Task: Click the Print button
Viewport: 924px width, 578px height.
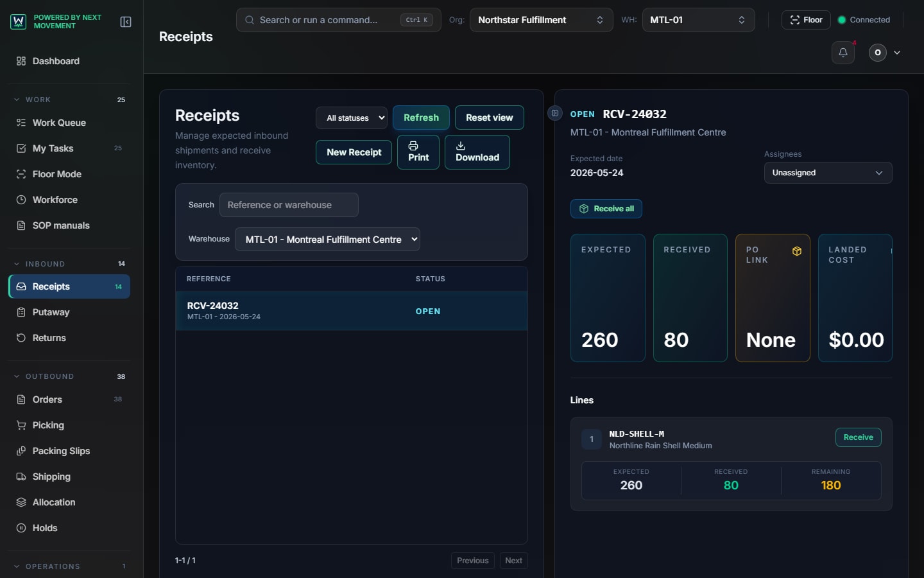Action: tap(418, 152)
